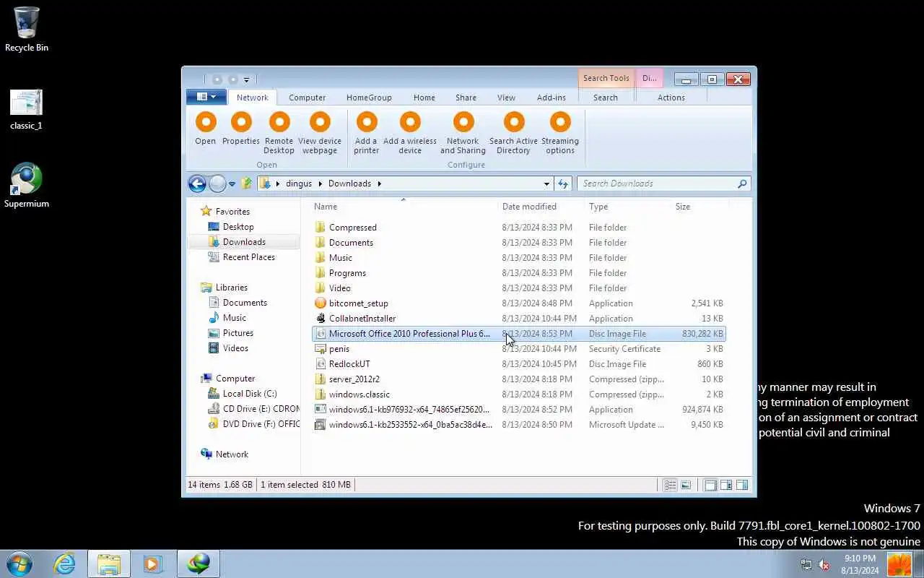Viewport: 924px width, 578px height.
Task: Click the Windows Explorer taskbar button
Action: coord(109,564)
